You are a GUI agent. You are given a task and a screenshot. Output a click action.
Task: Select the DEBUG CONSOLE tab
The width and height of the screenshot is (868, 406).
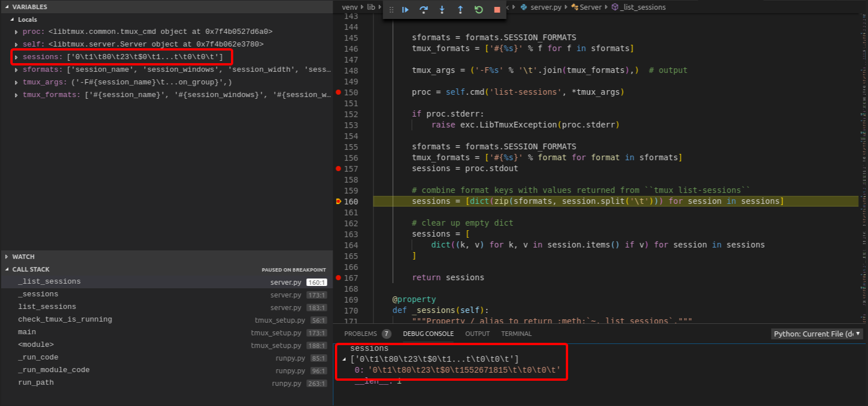[428, 334]
